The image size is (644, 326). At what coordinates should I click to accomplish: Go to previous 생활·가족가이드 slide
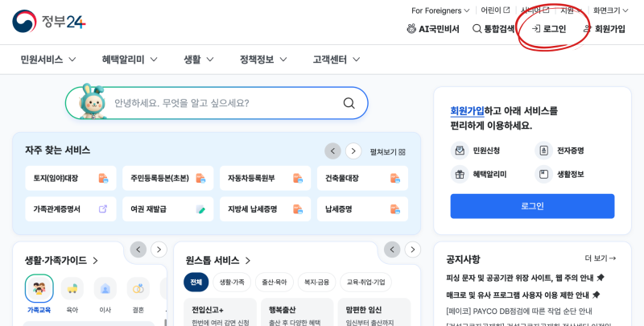click(138, 250)
